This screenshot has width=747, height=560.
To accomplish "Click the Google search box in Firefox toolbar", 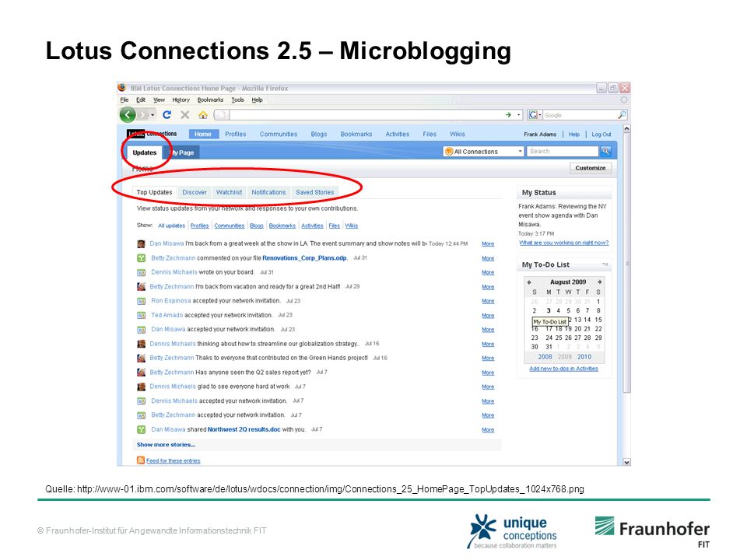I will click(580, 115).
